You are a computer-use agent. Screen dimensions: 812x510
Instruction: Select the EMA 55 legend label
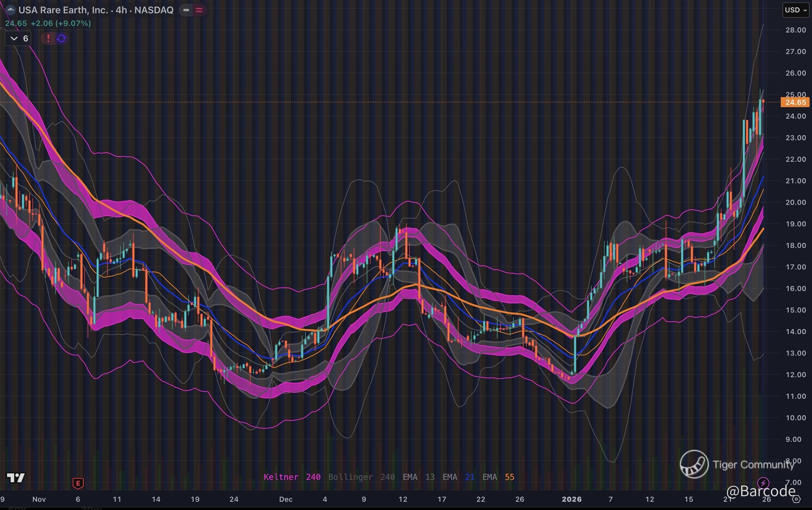(498, 477)
